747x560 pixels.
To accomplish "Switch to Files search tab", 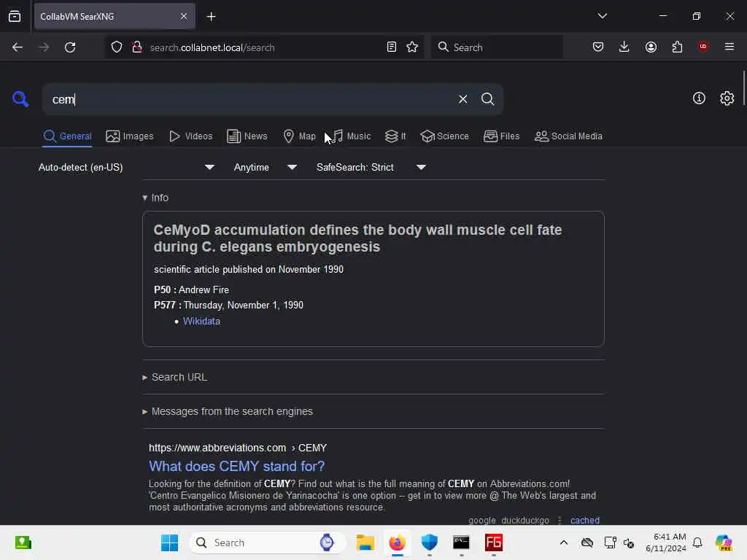I will [x=501, y=136].
